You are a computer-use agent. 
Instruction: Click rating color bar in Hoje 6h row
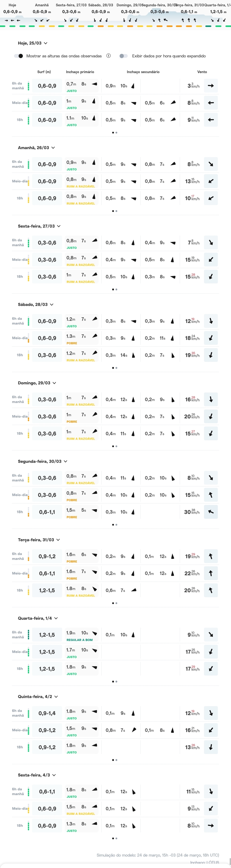click(28, 86)
